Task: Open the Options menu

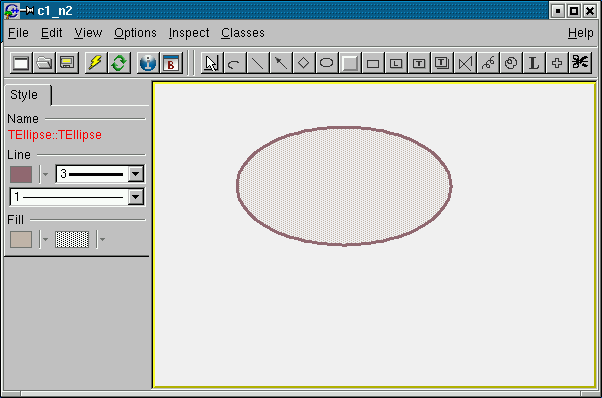Action: pos(135,33)
